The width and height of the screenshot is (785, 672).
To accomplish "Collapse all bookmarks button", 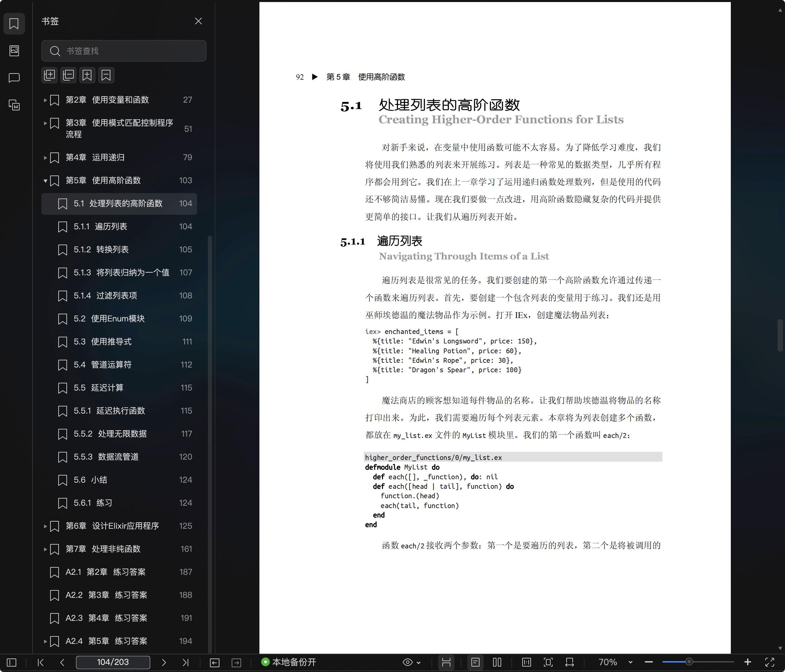I will [68, 75].
